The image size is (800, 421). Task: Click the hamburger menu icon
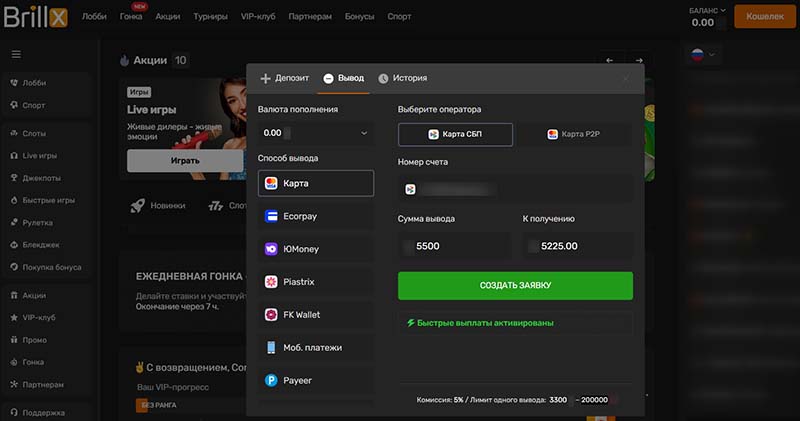click(x=16, y=54)
